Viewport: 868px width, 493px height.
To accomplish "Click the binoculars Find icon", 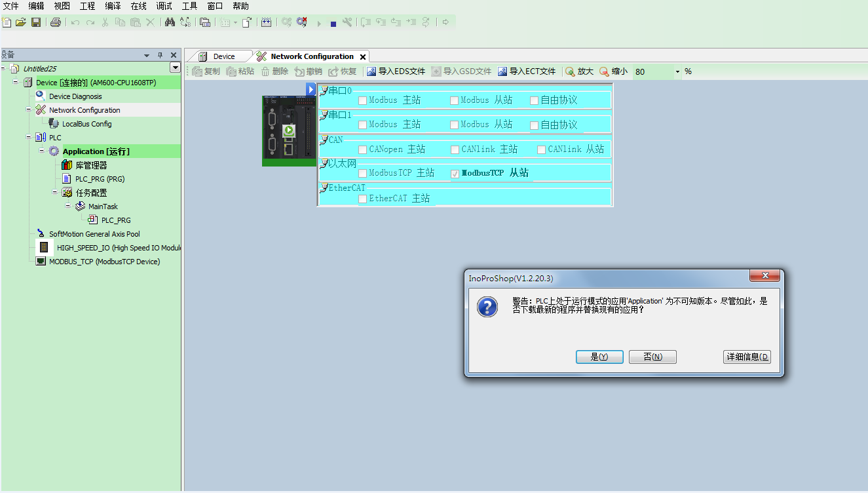I will (x=170, y=22).
